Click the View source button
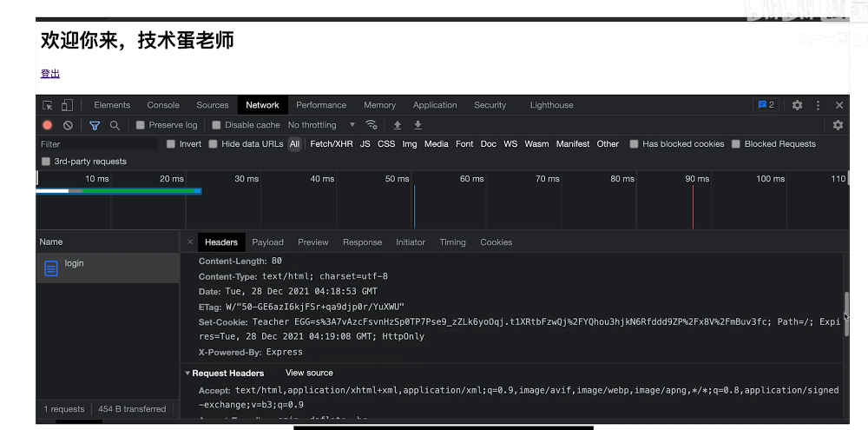This screenshot has width=868, height=430. click(309, 374)
